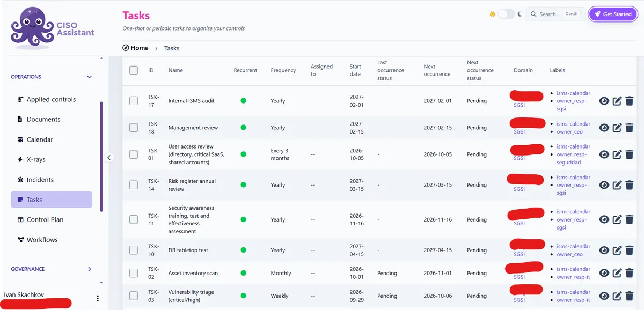Click the sidebar vertical scrollbar
The width and height of the screenshot is (644, 310).
[101, 157]
